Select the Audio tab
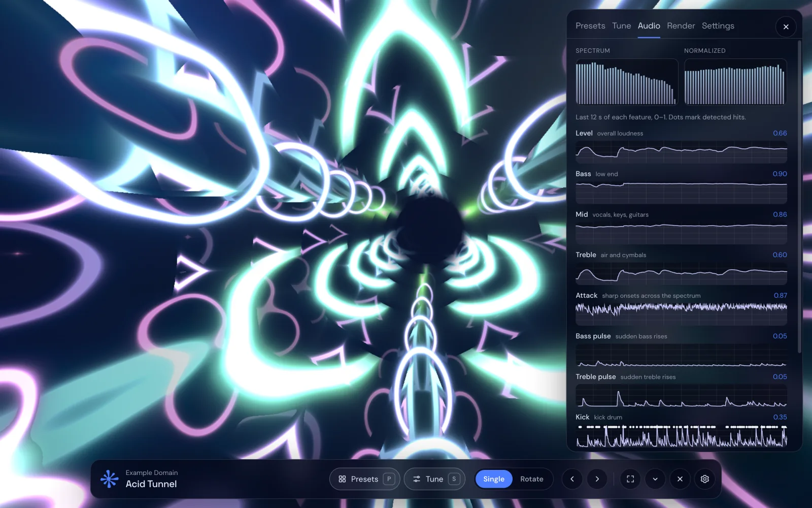The height and width of the screenshot is (508, 812). pyautogui.click(x=649, y=26)
